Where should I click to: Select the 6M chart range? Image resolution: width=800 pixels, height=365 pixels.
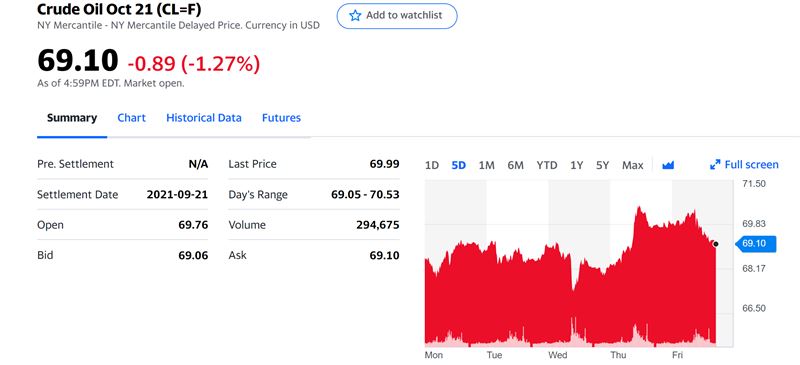point(515,165)
